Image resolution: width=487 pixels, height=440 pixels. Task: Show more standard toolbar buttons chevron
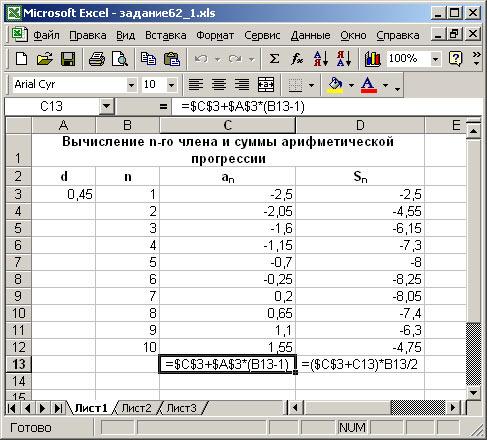[477, 58]
